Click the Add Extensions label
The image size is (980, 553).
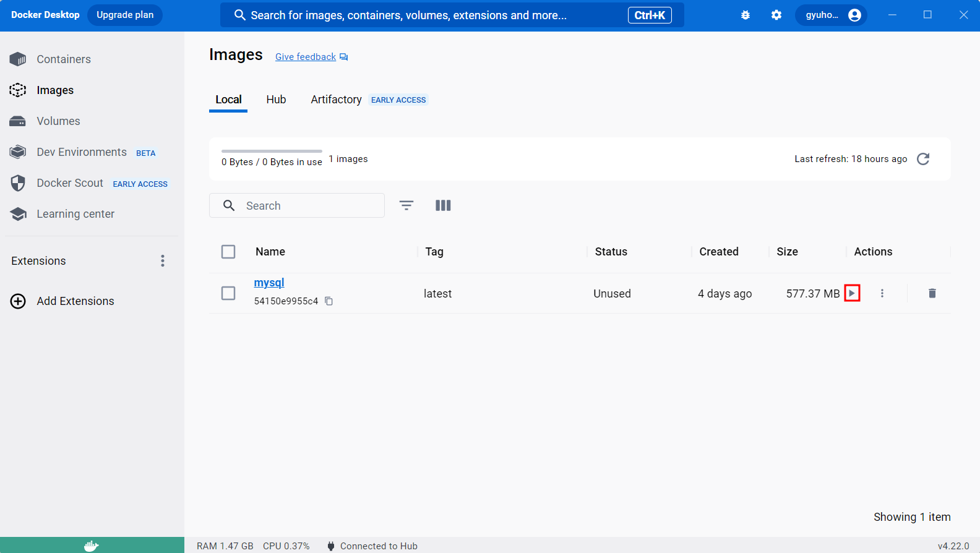pyautogui.click(x=75, y=301)
